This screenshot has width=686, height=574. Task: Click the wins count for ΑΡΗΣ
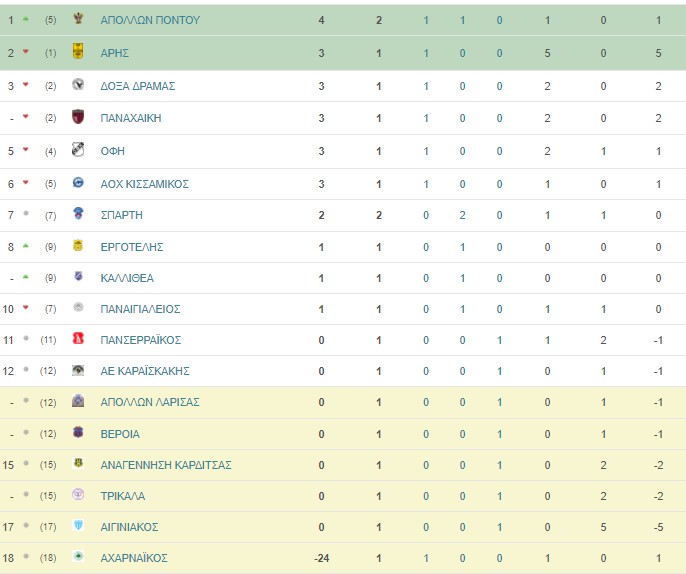(x=426, y=53)
